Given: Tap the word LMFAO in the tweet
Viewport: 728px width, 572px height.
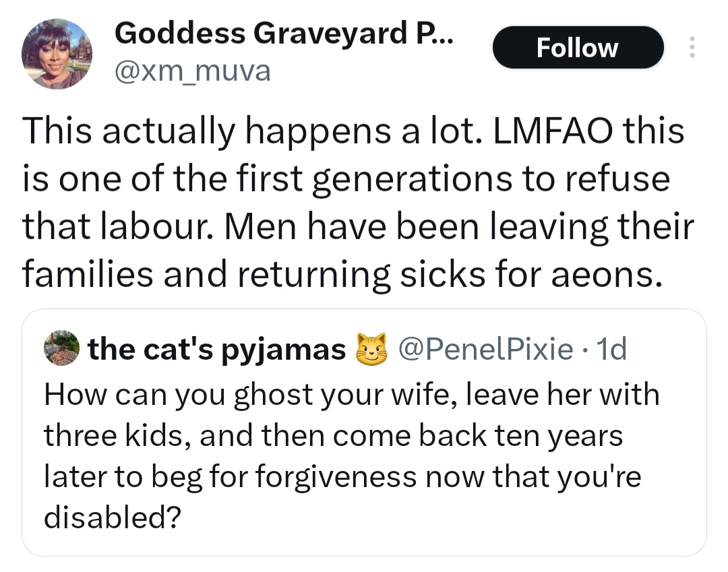Looking at the screenshot, I should point(551,131).
